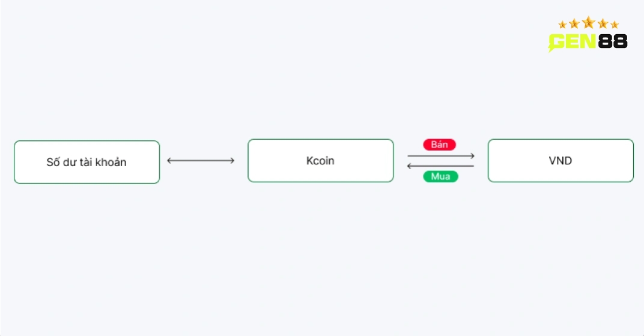
Task: Select the Số dư tài khoản box
Action: [87, 162]
